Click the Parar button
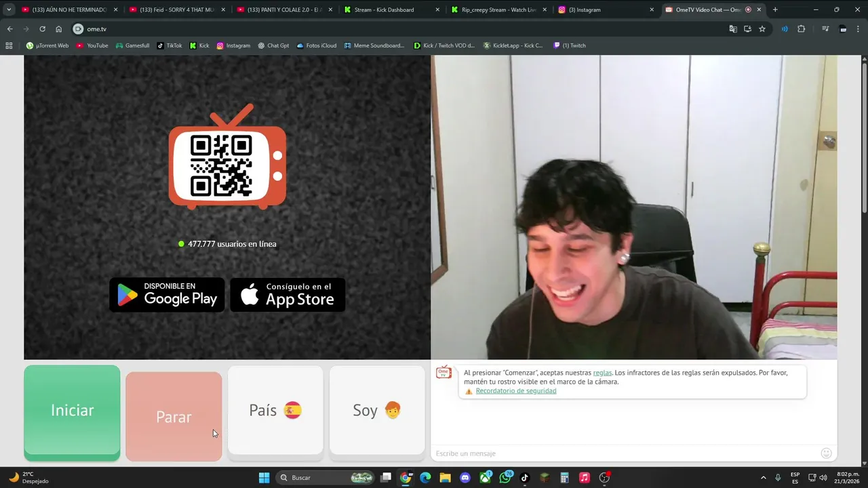The image size is (868, 488). (174, 416)
